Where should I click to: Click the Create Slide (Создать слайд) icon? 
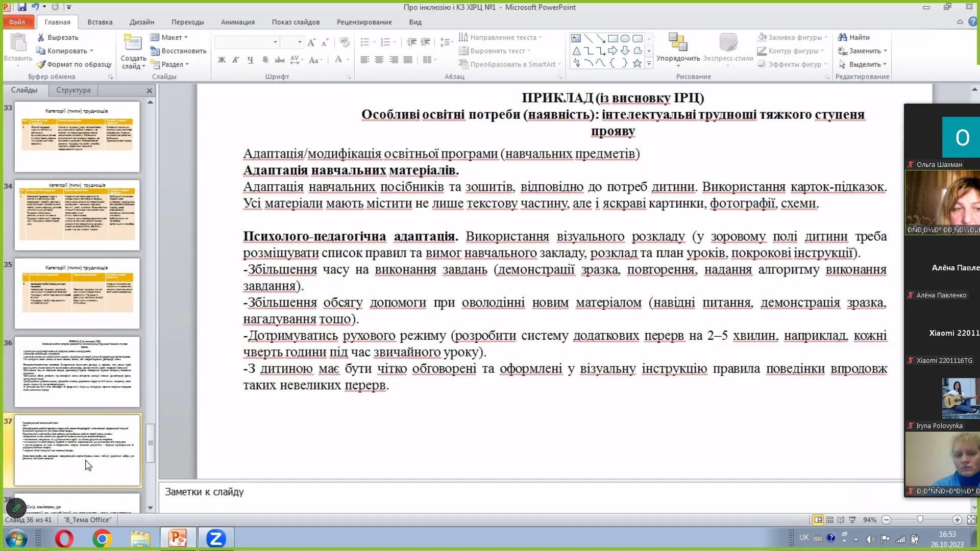(132, 43)
